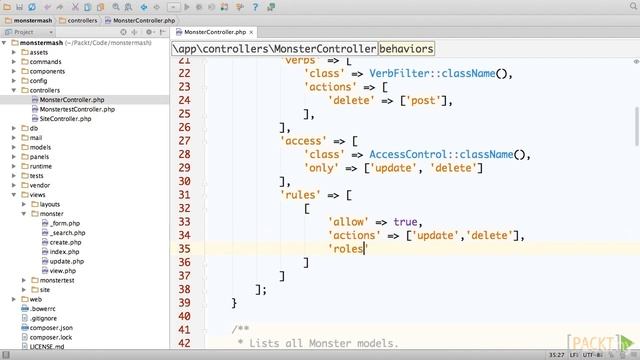The height and width of the screenshot is (360, 640).
Task: Expand the assets folder
Action: coord(14,52)
